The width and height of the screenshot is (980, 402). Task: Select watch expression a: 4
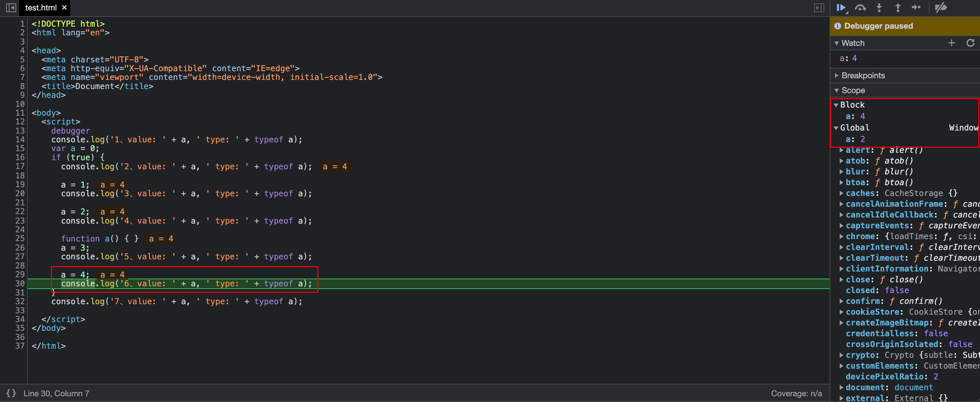848,58
